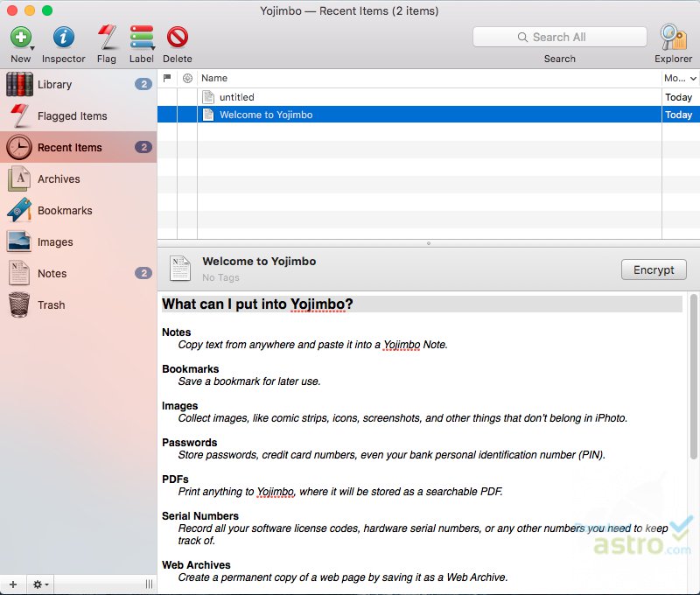Click the Label toolbar icon

click(x=142, y=37)
